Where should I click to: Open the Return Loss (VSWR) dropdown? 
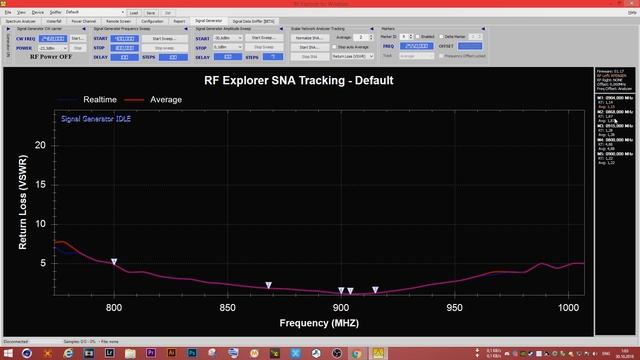click(x=353, y=56)
